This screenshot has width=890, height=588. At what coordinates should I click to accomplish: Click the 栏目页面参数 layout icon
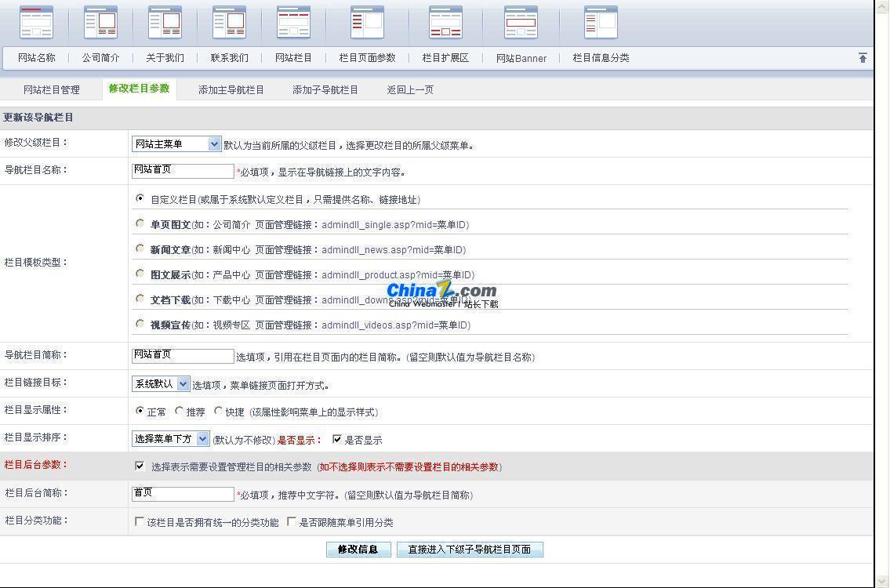tap(367, 22)
